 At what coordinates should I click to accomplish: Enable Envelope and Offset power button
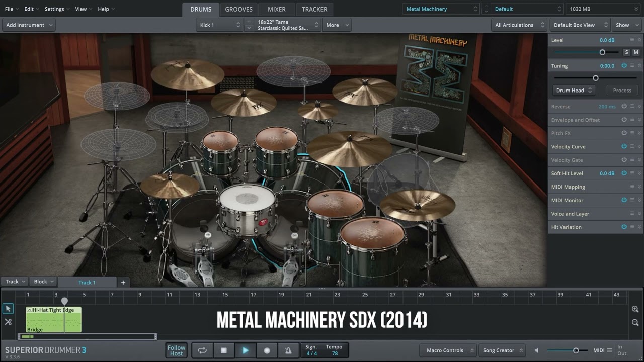tap(624, 120)
